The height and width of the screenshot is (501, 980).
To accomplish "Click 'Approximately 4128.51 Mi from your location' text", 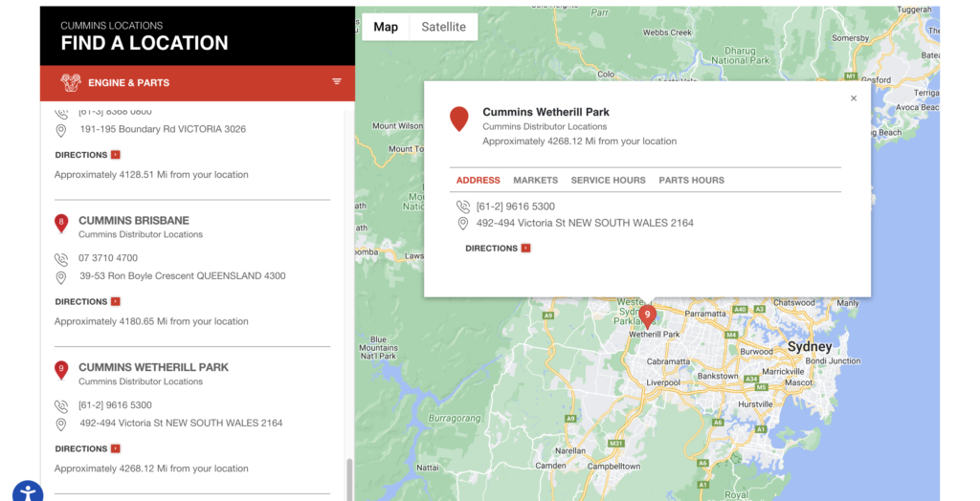I will (x=151, y=174).
